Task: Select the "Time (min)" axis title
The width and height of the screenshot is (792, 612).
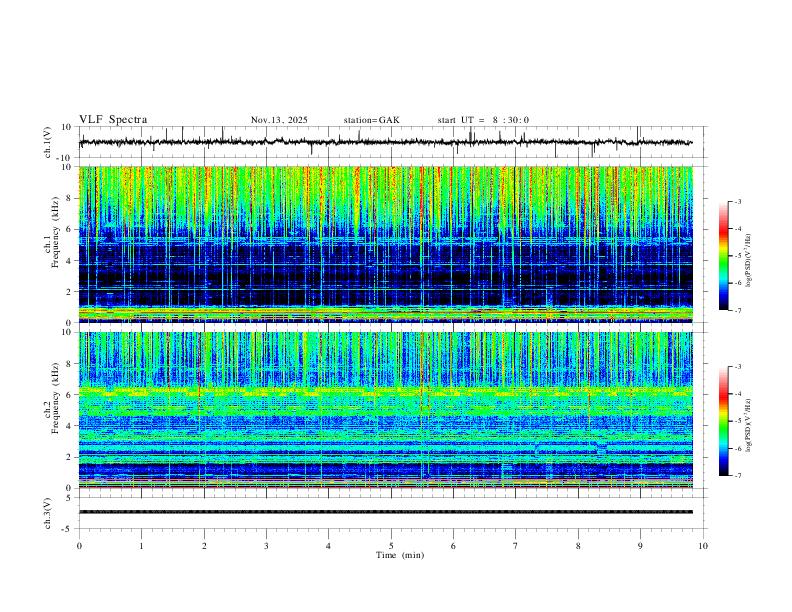Action: click(x=400, y=555)
